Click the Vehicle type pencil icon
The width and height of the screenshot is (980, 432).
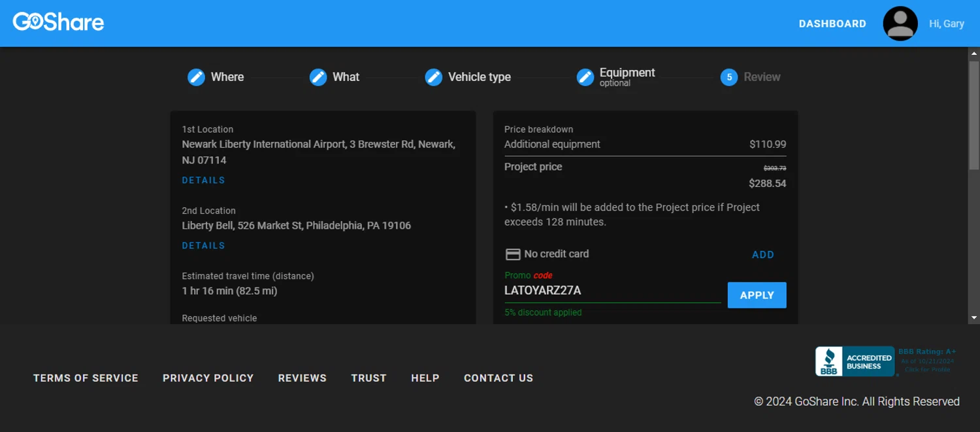(x=434, y=77)
